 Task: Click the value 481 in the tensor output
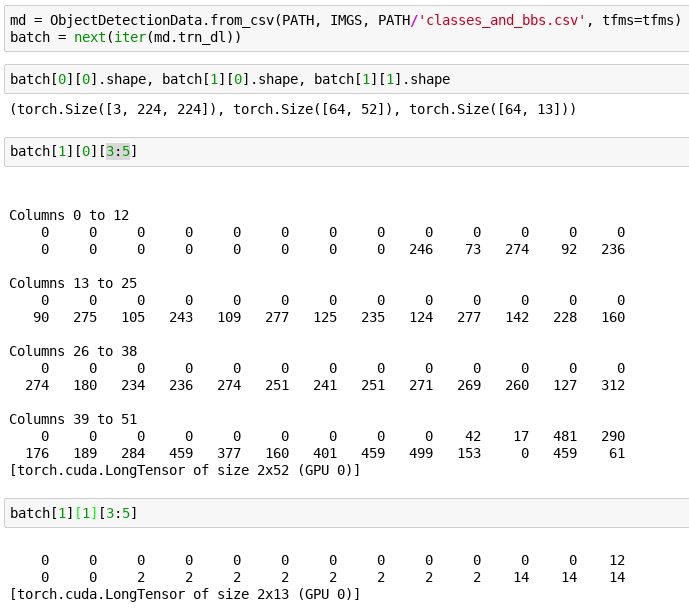point(565,436)
